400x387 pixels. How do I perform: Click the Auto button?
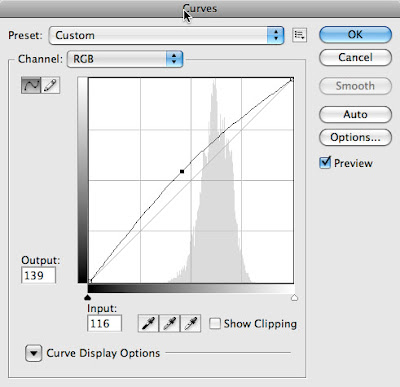[355, 114]
